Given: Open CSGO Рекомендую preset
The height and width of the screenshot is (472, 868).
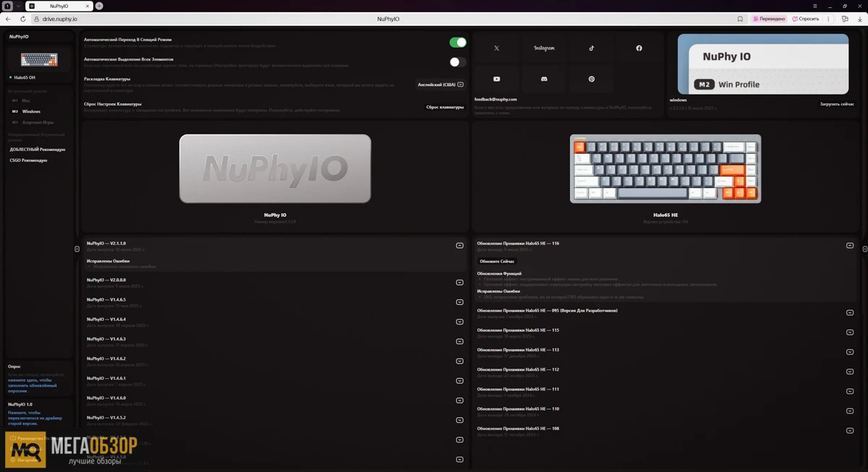Looking at the screenshot, I should click(x=28, y=160).
